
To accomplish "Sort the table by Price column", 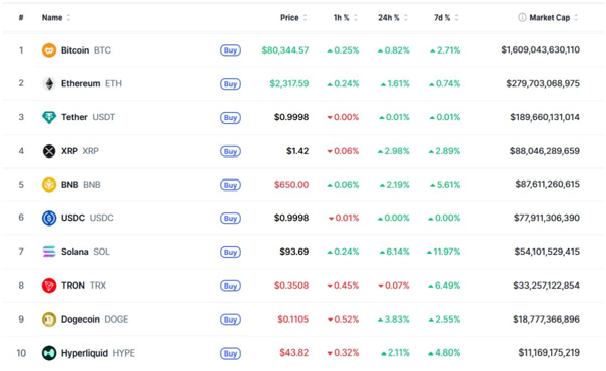I will click(293, 17).
